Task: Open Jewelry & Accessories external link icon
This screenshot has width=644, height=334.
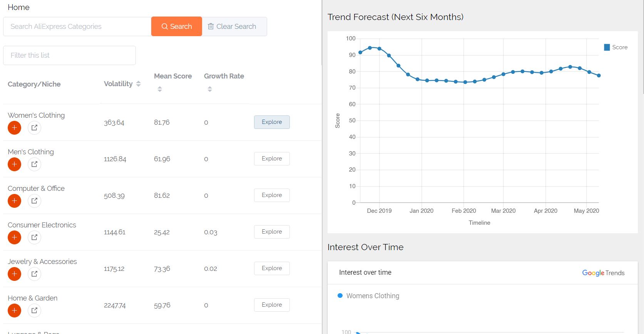Action: [34, 274]
